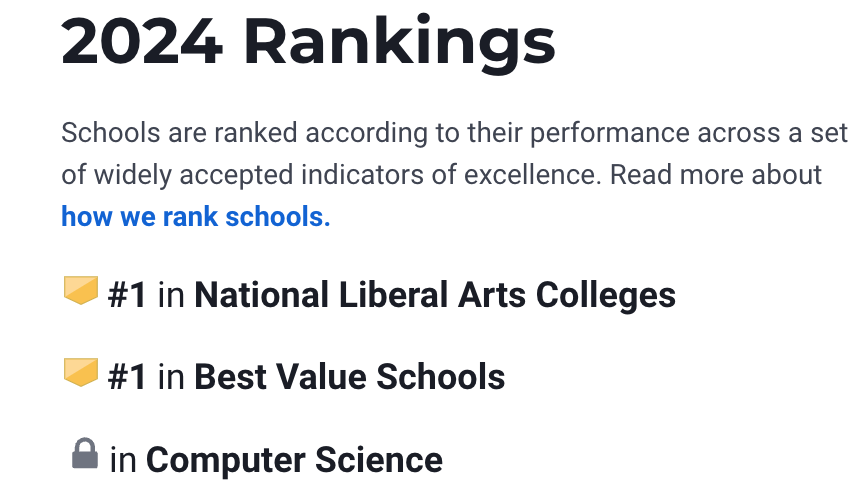Click gold badge beside National Liberal Arts Colleges
The image size is (864, 494).
(x=81, y=290)
